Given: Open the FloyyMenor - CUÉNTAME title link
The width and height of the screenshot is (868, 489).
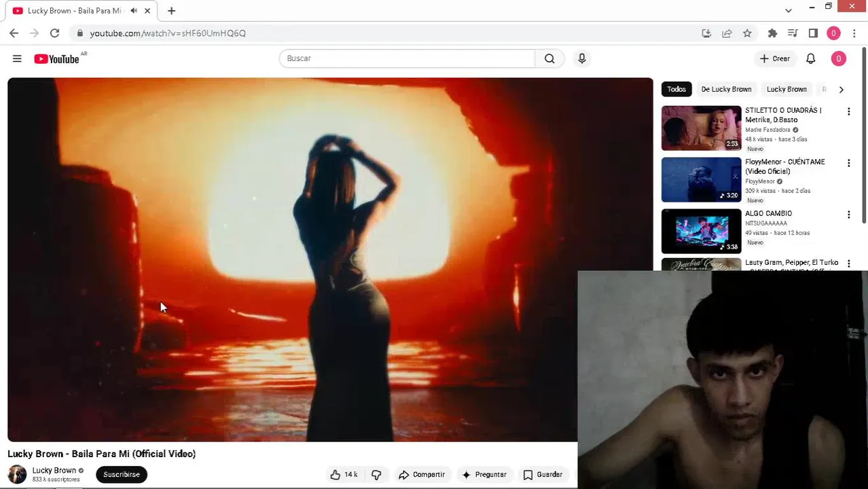Looking at the screenshot, I should coord(785,166).
